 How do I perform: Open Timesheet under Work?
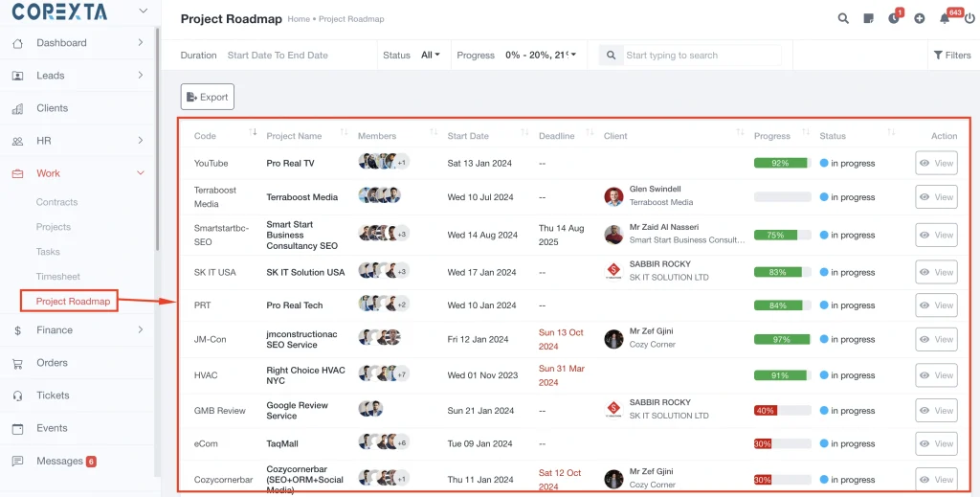[x=58, y=277]
